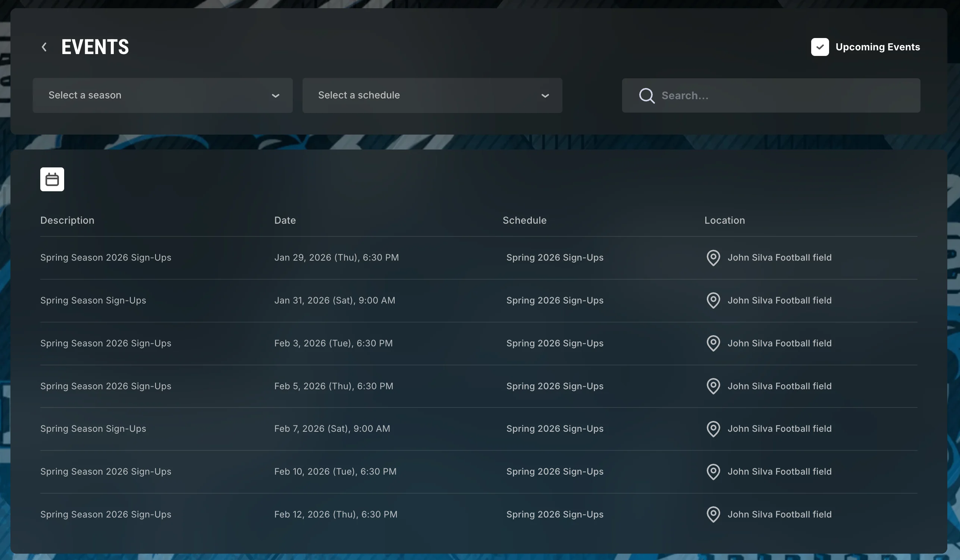The height and width of the screenshot is (560, 960).
Task: Open John Silva Football field link, Feb 5
Action: (779, 386)
